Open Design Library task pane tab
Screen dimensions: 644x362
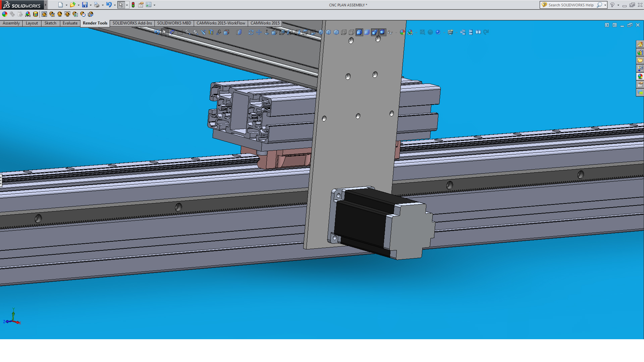[640, 52]
